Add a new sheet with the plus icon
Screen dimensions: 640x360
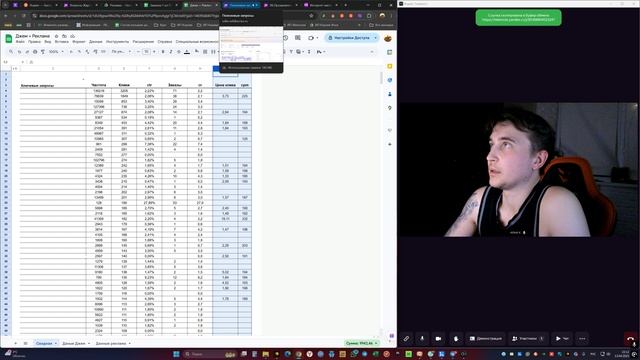pos(16,343)
